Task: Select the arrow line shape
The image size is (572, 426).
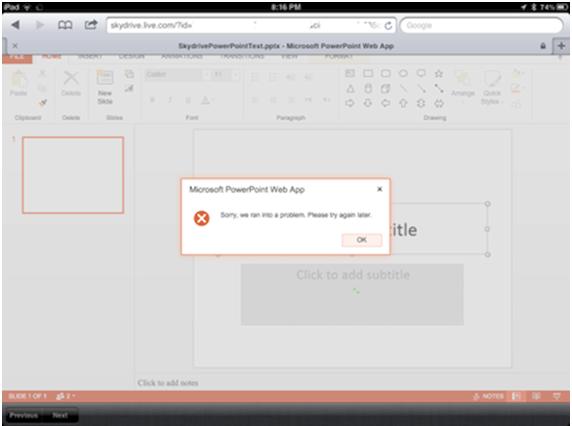Action: click(x=421, y=89)
